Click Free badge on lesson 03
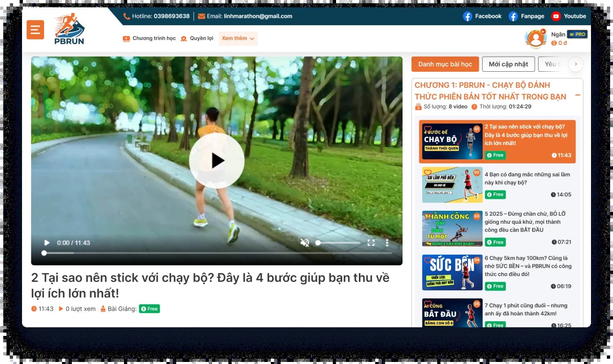This screenshot has height=364, width=613. (x=495, y=242)
